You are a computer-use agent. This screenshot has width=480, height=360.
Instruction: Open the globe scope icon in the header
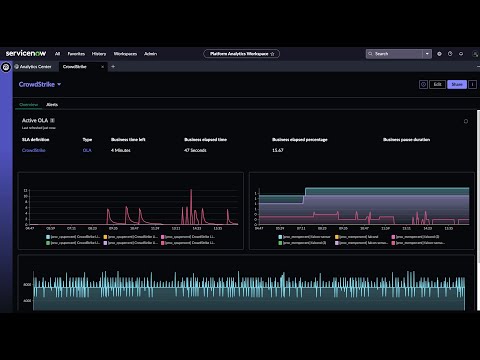pos(439,54)
